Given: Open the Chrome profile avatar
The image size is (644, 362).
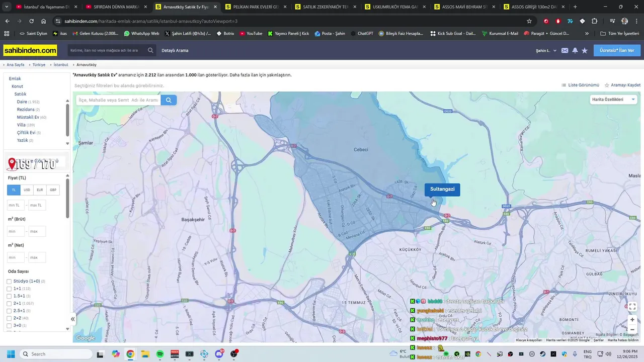Looking at the screenshot, I should click(x=624, y=21).
